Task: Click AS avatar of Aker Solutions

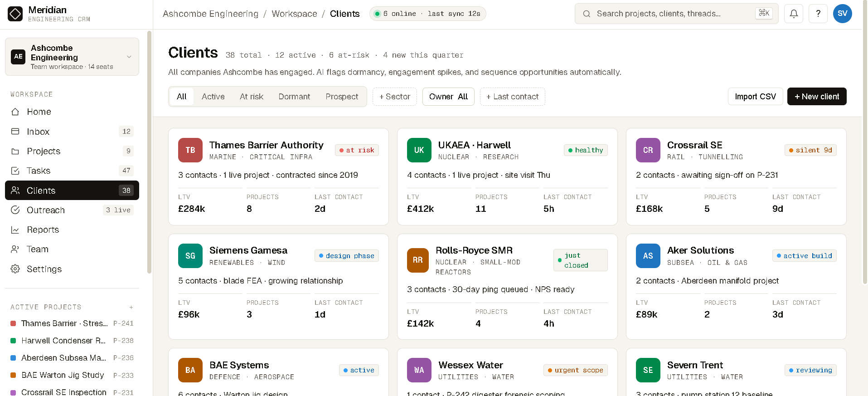Action: click(x=648, y=256)
